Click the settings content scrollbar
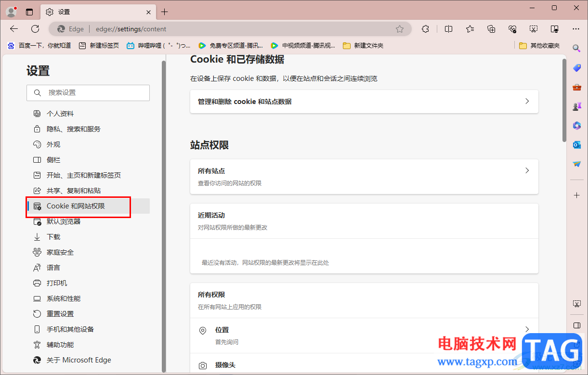588x375 pixels. 564,101
